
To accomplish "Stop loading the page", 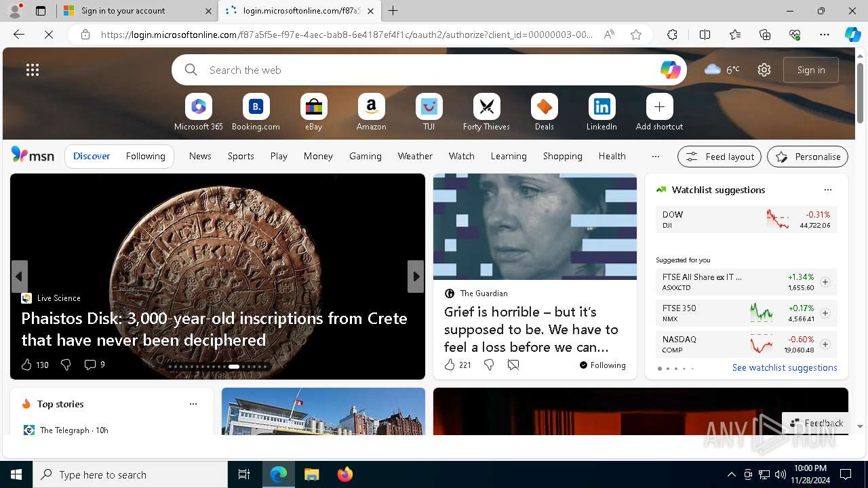I will pos(49,35).
